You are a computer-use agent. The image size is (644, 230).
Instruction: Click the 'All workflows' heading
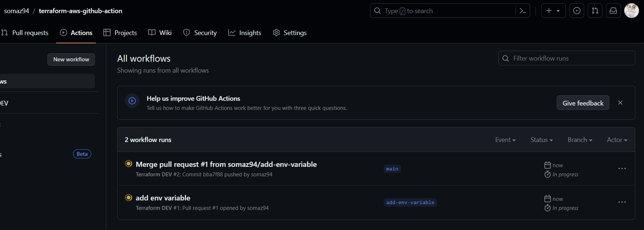coord(144,58)
